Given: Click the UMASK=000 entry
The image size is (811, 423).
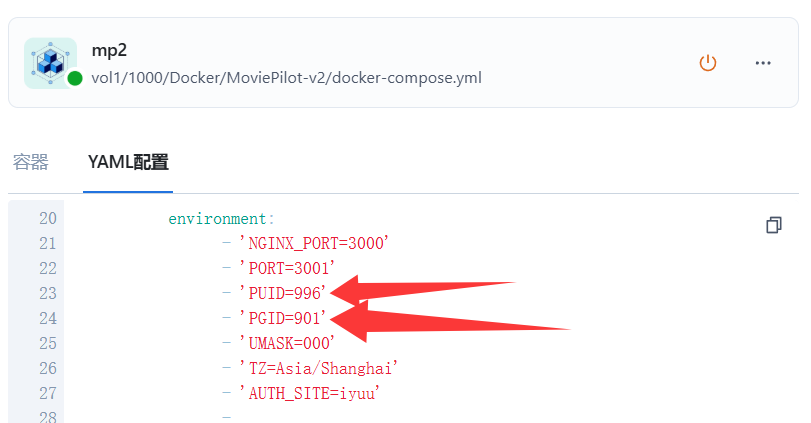Looking at the screenshot, I should 287,343.
